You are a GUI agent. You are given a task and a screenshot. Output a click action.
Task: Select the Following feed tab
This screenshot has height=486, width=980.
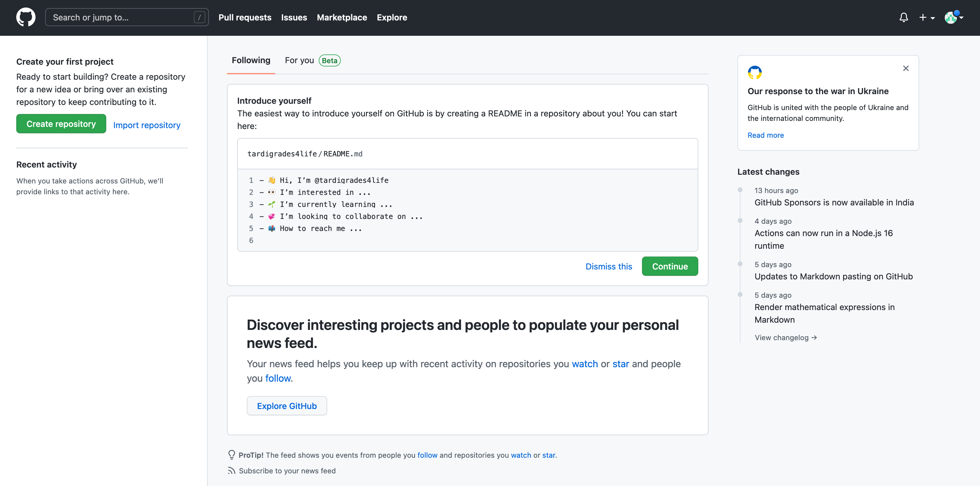coord(251,60)
